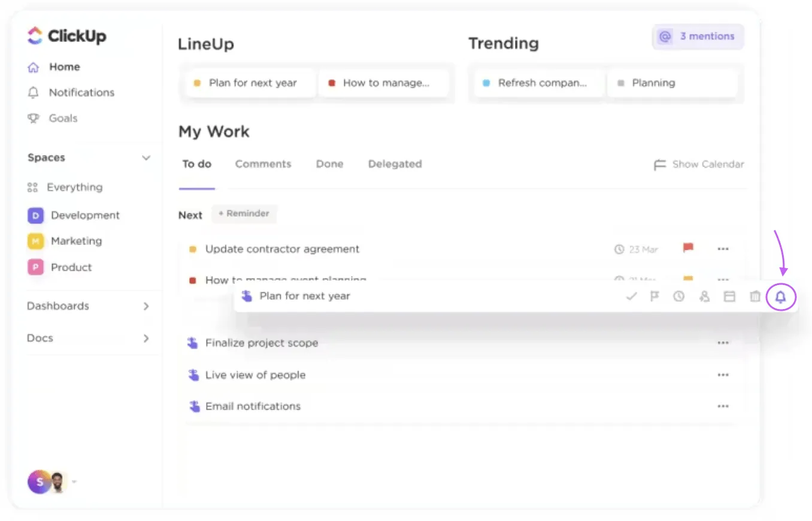Click the + Reminder button
812x521 pixels.
pyautogui.click(x=244, y=214)
